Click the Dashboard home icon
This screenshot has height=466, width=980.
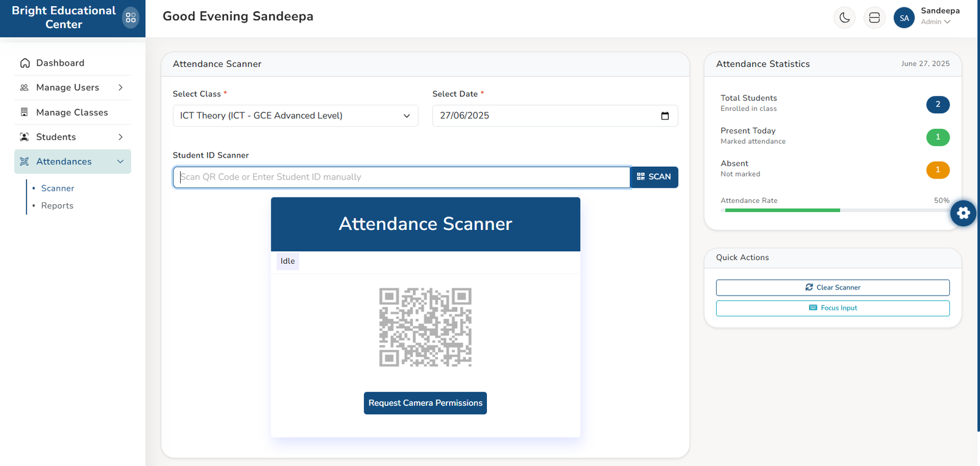[x=25, y=63]
